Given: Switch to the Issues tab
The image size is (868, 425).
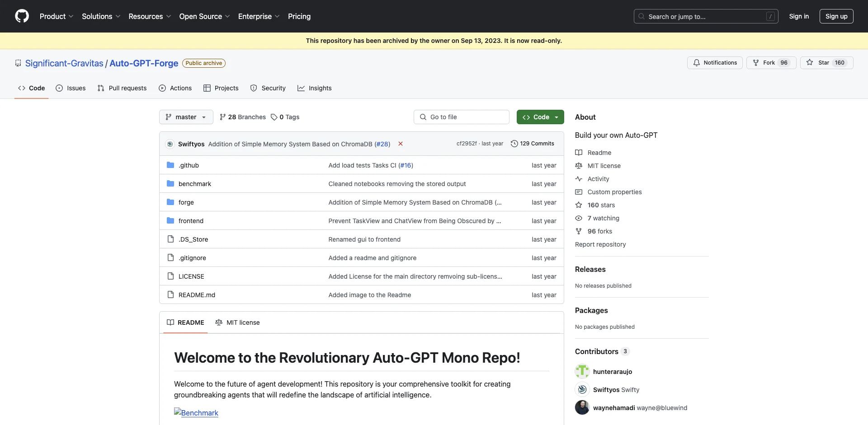Looking at the screenshot, I should coord(71,88).
